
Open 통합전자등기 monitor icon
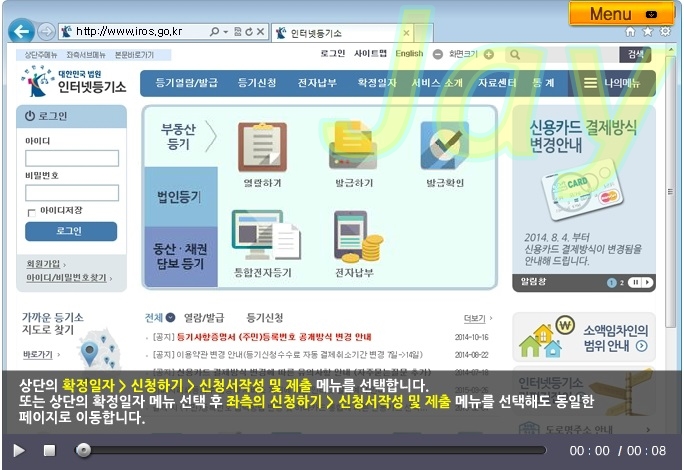pyautogui.click(x=266, y=235)
